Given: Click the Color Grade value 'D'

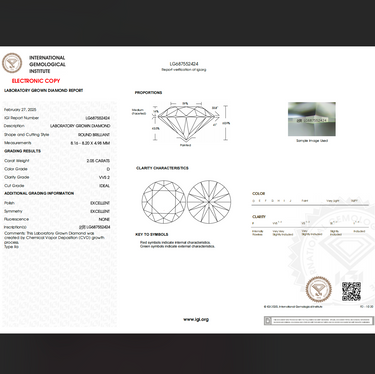Looking at the screenshot, I should [x=108, y=169].
